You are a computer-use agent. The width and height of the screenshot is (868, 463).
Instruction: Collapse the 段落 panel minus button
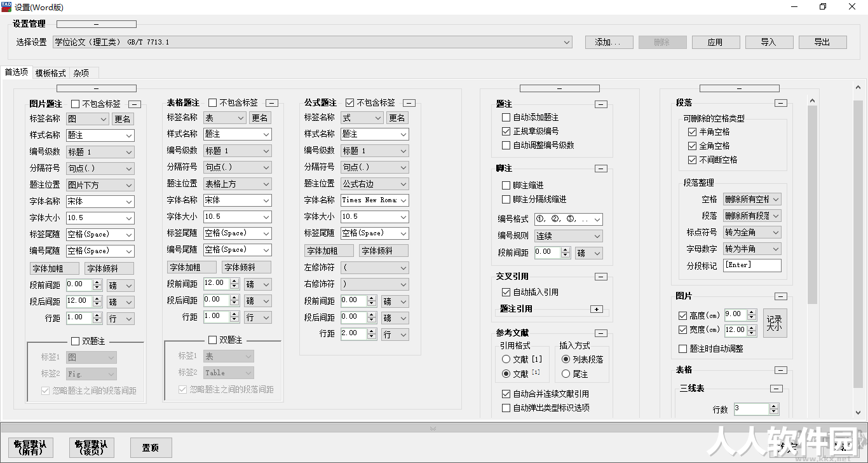click(781, 104)
